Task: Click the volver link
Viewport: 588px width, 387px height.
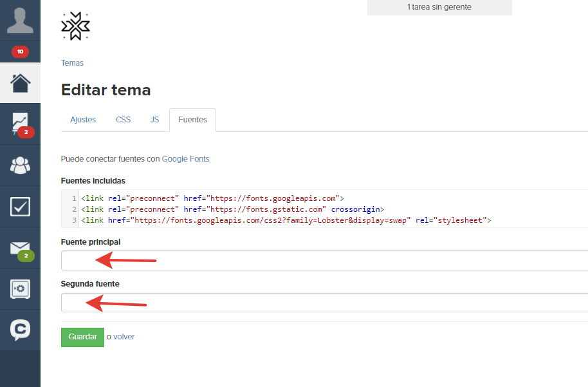Action: pos(124,337)
